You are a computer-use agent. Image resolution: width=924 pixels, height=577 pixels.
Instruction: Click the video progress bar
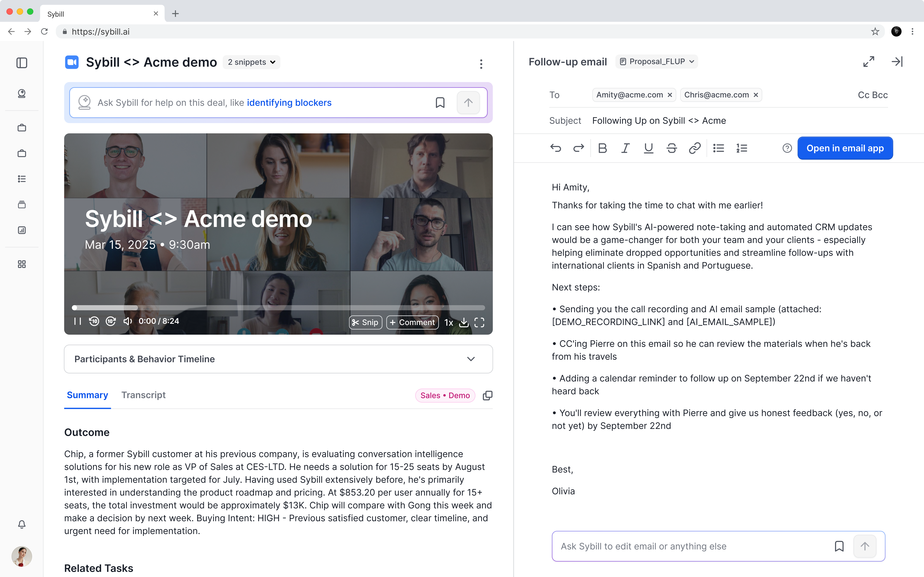click(278, 308)
